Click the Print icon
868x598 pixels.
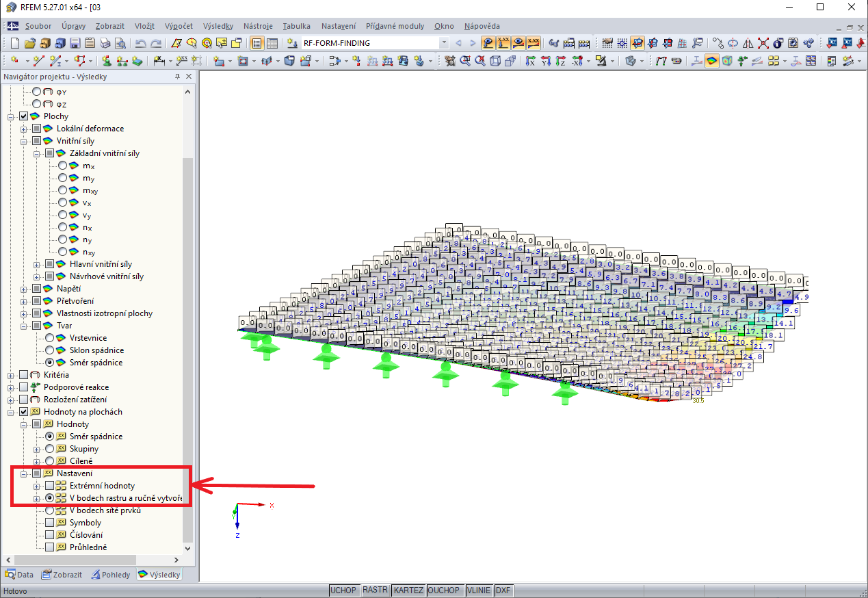[105, 43]
